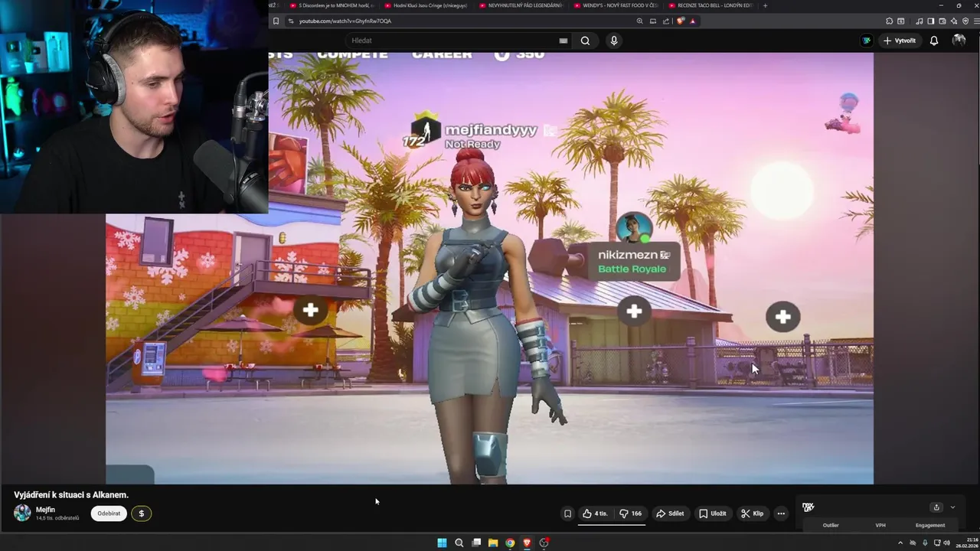
Task: Click the share page icon in address bar
Action: point(666,21)
